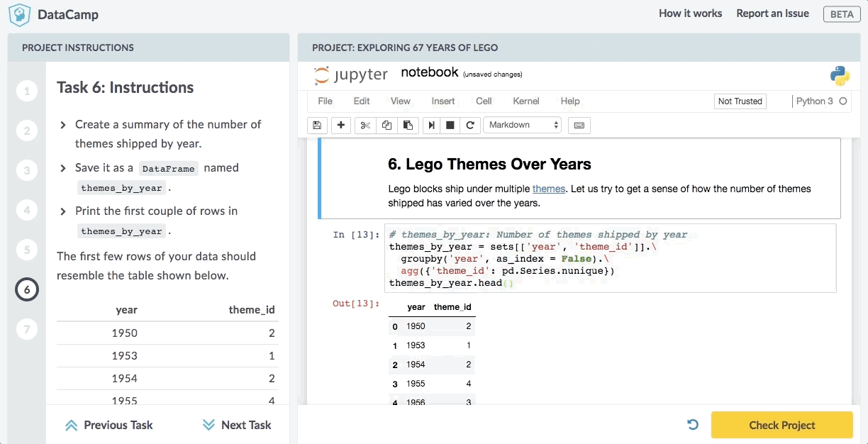Open the Cell menu
Image resolution: width=868 pixels, height=444 pixels.
pyautogui.click(x=484, y=101)
